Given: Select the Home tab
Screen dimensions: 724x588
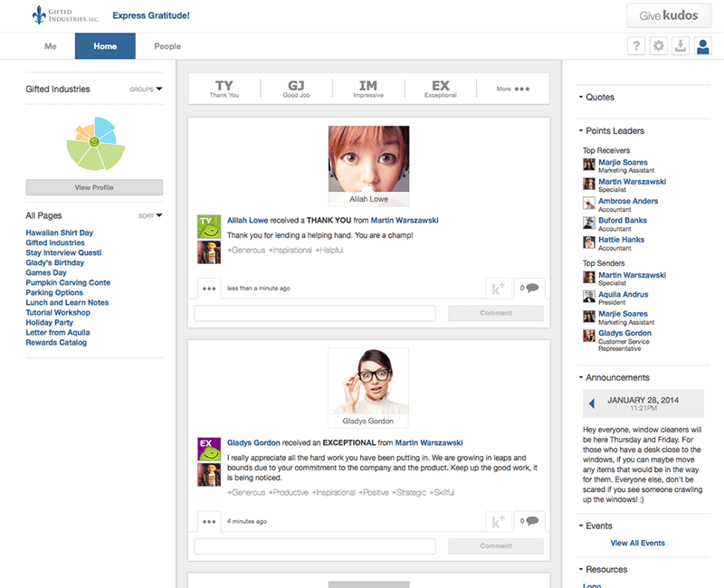Looking at the screenshot, I should click(x=105, y=46).
